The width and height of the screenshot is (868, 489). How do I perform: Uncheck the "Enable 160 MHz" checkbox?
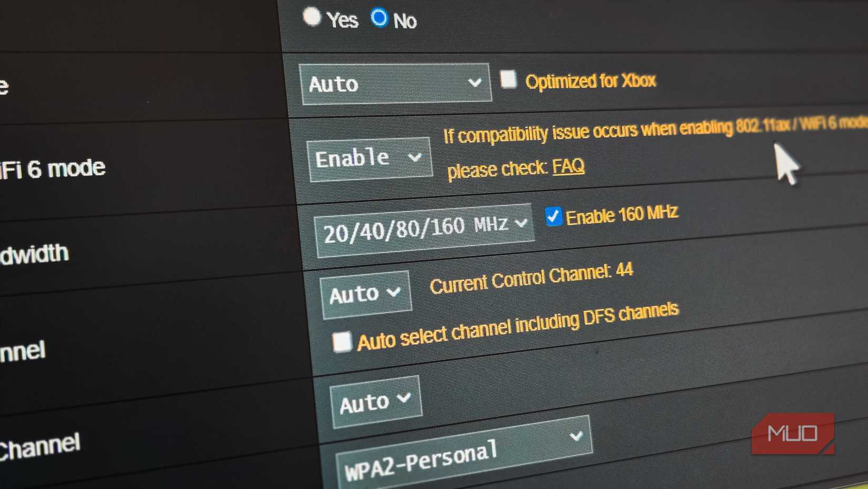coord(553,216)
